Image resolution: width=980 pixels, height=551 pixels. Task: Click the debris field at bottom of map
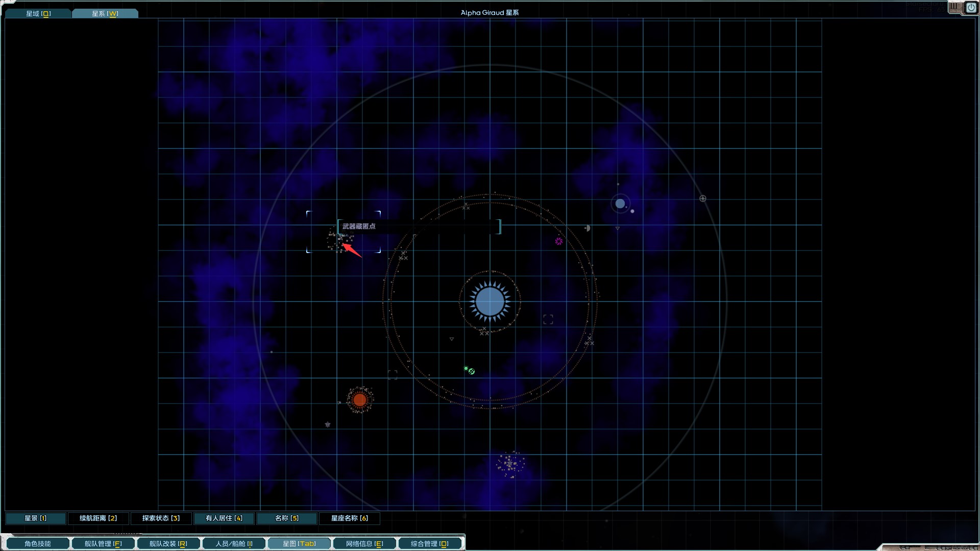pyautogui.click(x=510, y=464)
